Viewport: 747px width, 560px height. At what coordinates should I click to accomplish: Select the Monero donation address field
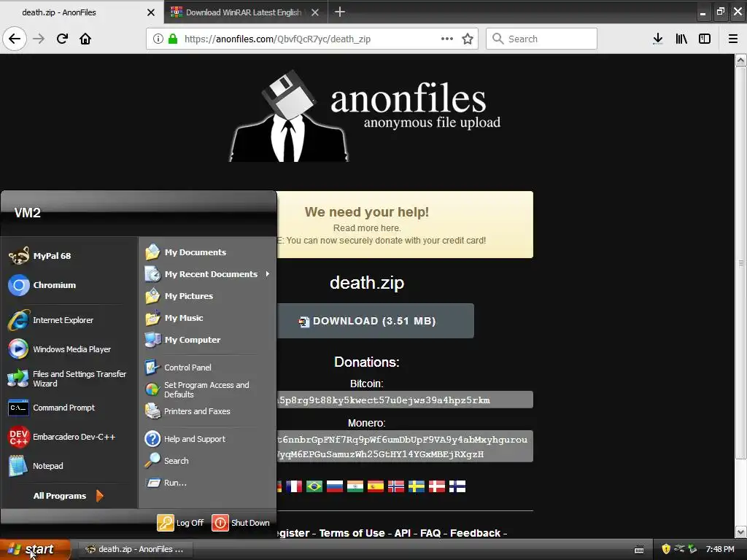pyautogui.click(x=404, y=446)
